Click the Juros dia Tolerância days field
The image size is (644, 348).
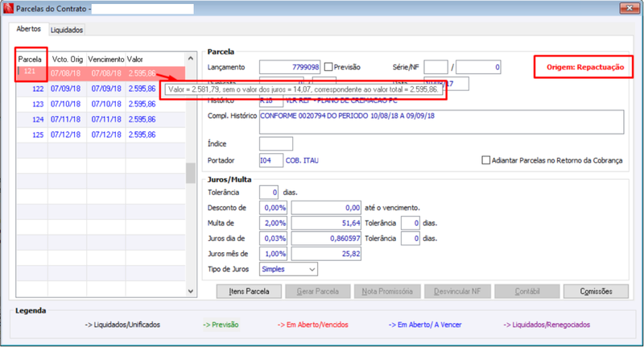point(411,238)
